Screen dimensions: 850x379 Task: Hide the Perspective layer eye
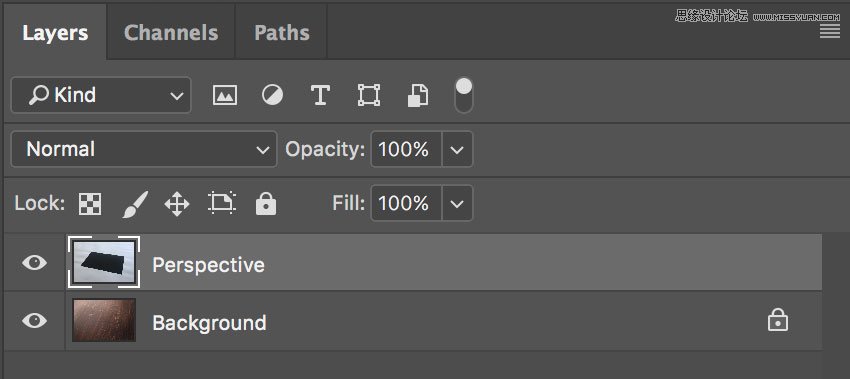tap(34, 264)
